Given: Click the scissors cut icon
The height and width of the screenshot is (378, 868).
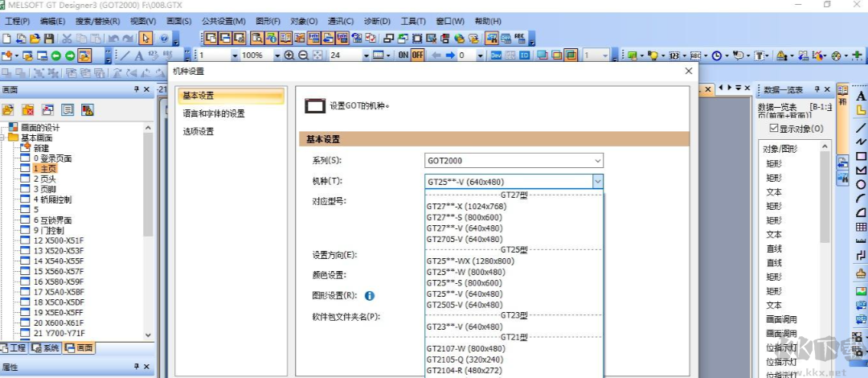Looking at the screenshot, I should pos(67,39).
